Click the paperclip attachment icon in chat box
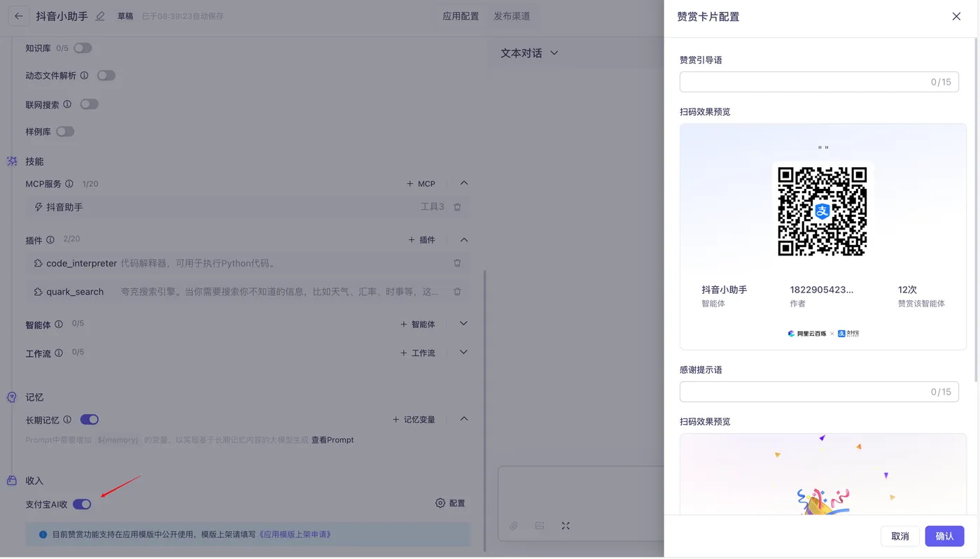Viewport: 980px width, 559px height. (x=514, y=525)
